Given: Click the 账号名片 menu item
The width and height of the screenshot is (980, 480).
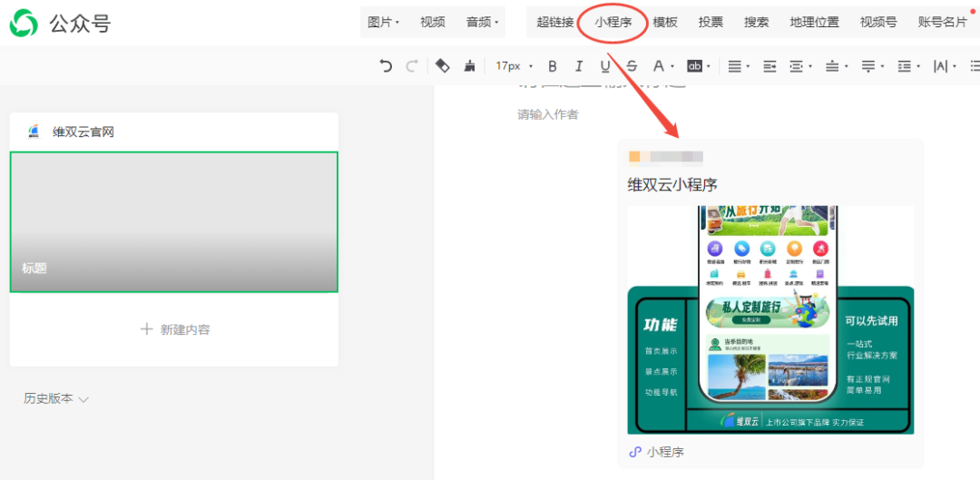Looking at the screenshot, I should click(x=943, y=23).
